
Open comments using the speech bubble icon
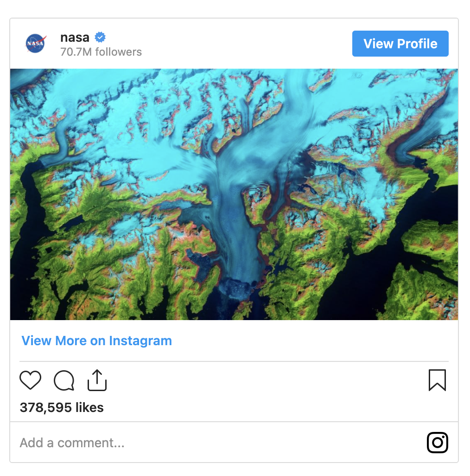click(x=64, y=380)
